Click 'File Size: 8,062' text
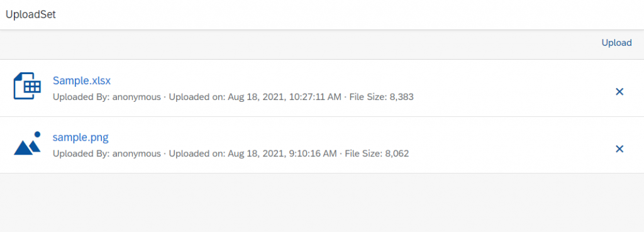This screenshot has height=232, width=644. [x=377, y=154]
